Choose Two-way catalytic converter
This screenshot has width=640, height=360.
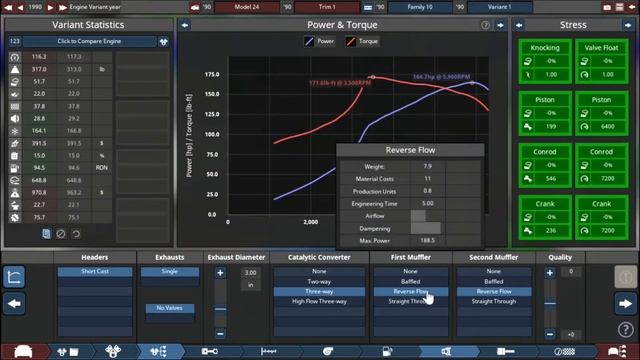[x=319, y=281]
